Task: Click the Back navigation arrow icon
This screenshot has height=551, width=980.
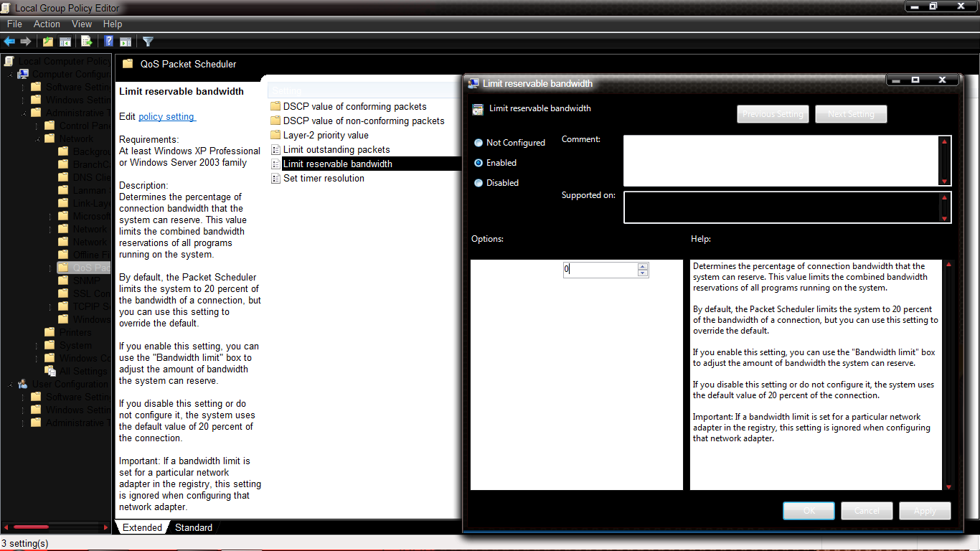Action: click(10, 41)
